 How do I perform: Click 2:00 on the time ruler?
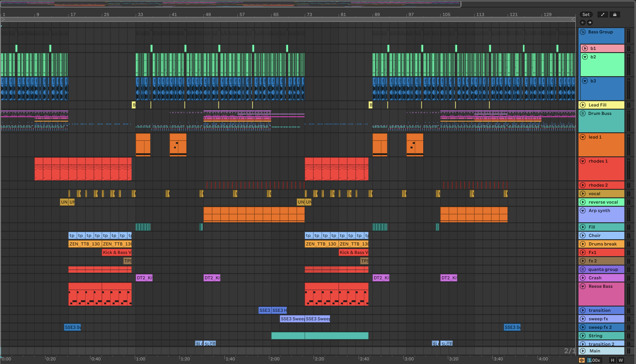(275, 359)
